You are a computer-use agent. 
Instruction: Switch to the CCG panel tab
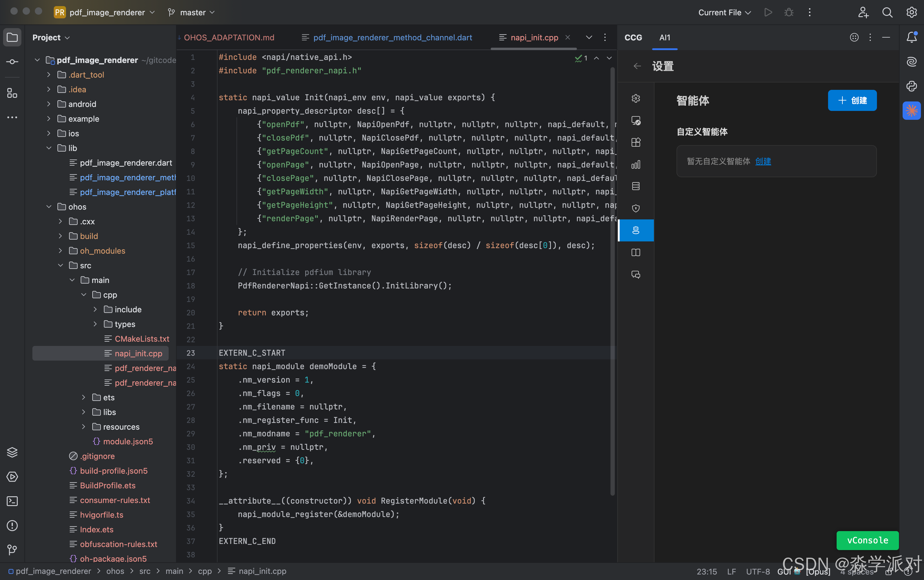(x=633, y=38)
